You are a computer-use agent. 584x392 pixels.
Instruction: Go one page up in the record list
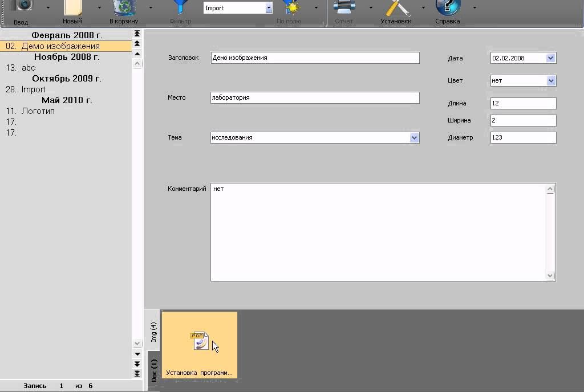(x=137, y=43)
